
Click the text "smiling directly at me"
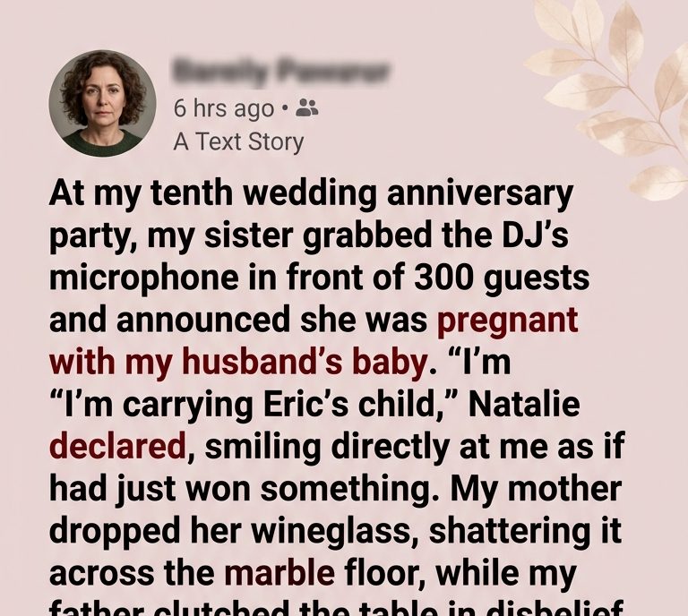(x=372, y=447)
